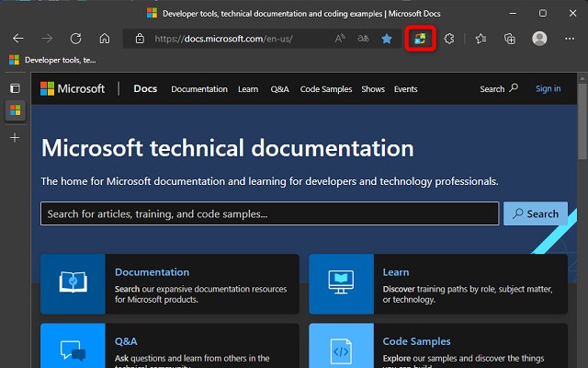Click the blue Search button

click(x=536, y=213)
